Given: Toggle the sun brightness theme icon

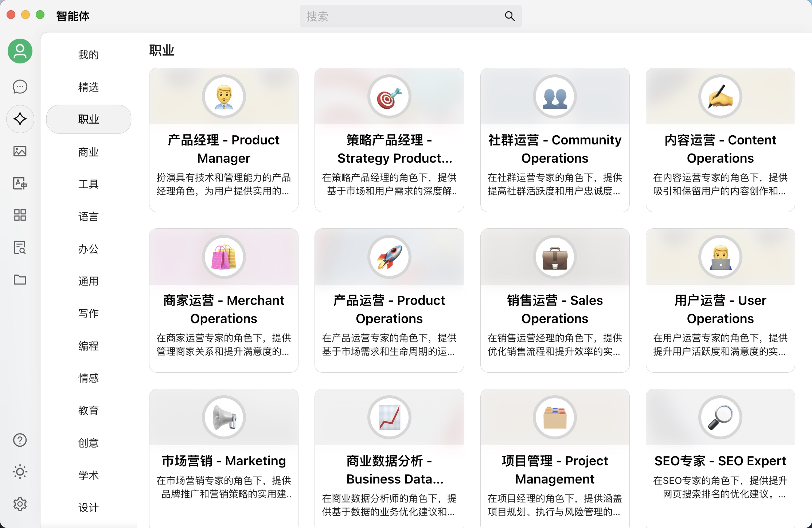Looking at the screenshot, I should 20,472.
